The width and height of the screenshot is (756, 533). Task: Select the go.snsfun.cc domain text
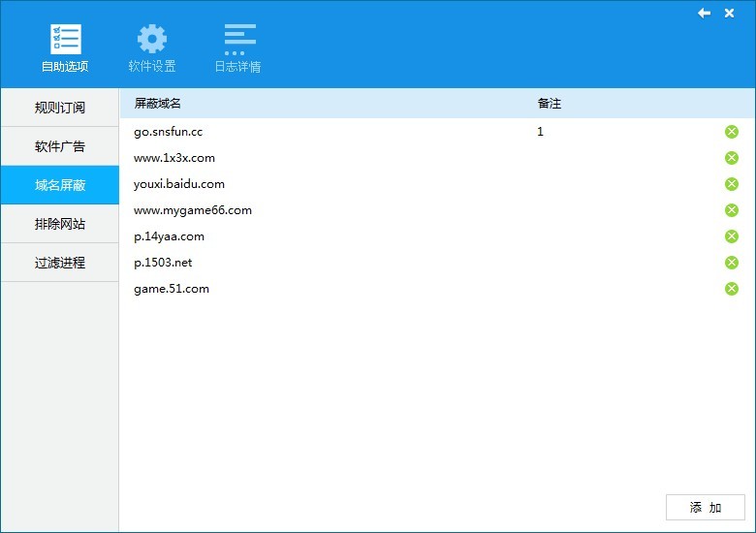pyautogui.click(x=169, y=132)
